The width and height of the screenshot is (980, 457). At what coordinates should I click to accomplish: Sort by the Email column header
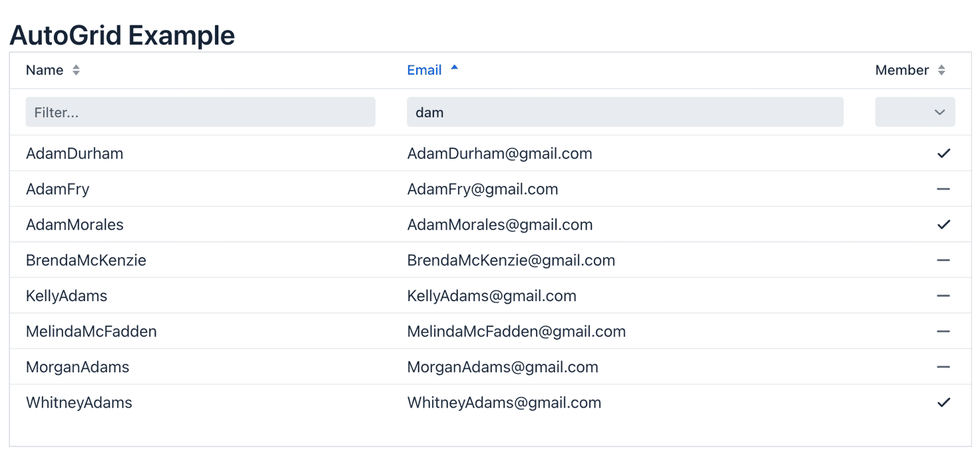[424, 71]
